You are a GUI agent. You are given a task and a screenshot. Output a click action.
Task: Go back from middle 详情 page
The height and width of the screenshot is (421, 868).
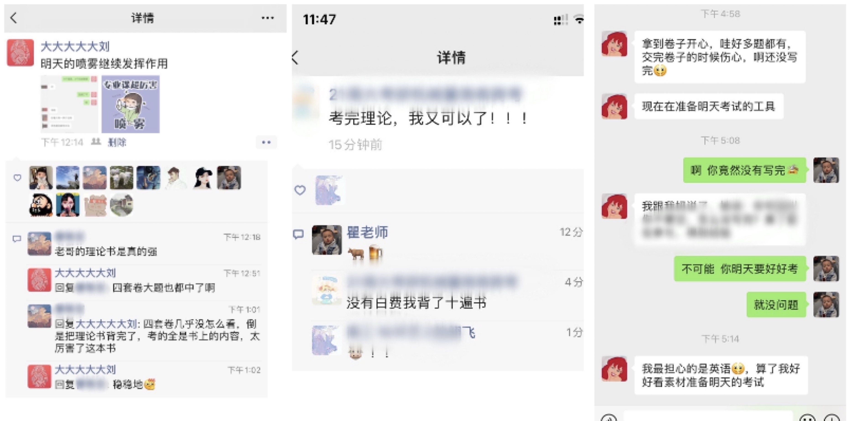[x=296, y=58]
